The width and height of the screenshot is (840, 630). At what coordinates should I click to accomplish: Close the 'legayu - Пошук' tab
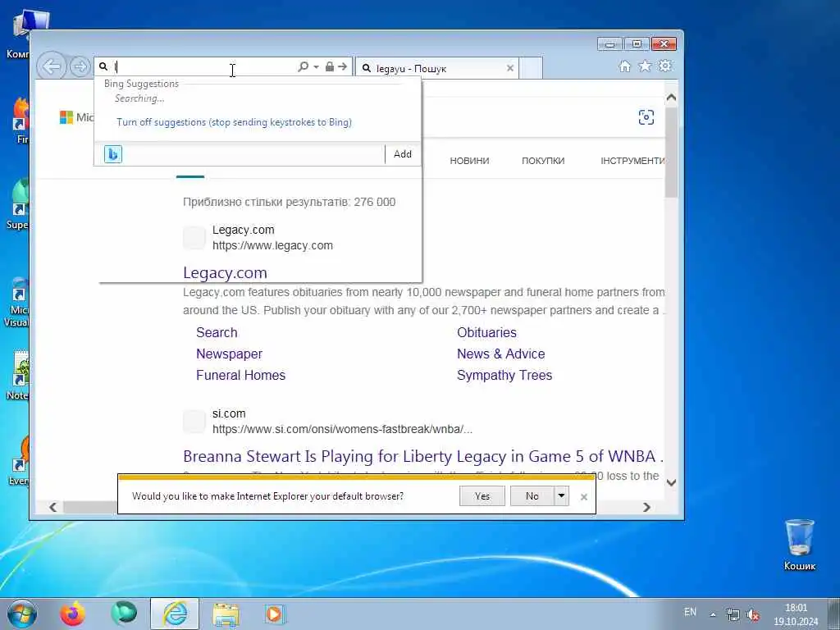click(510, 68)
